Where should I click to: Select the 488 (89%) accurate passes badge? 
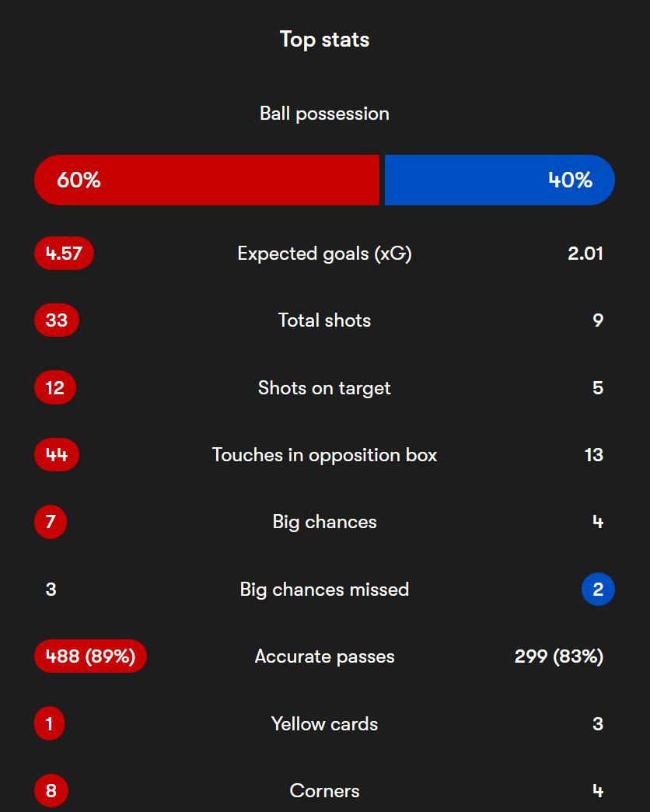tap(90, 656)
